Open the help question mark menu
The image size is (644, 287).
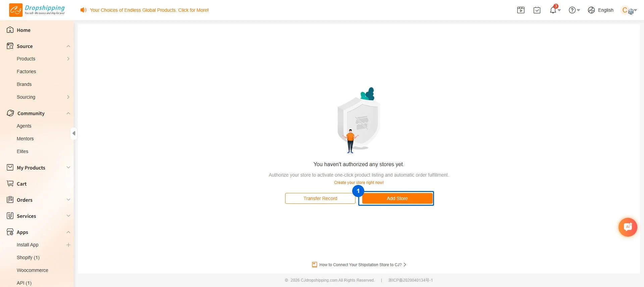click(574, 10)
